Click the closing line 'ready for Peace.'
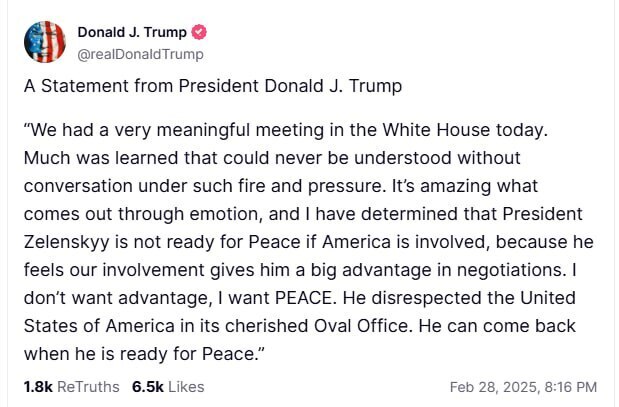 click(x=189, y=354)
